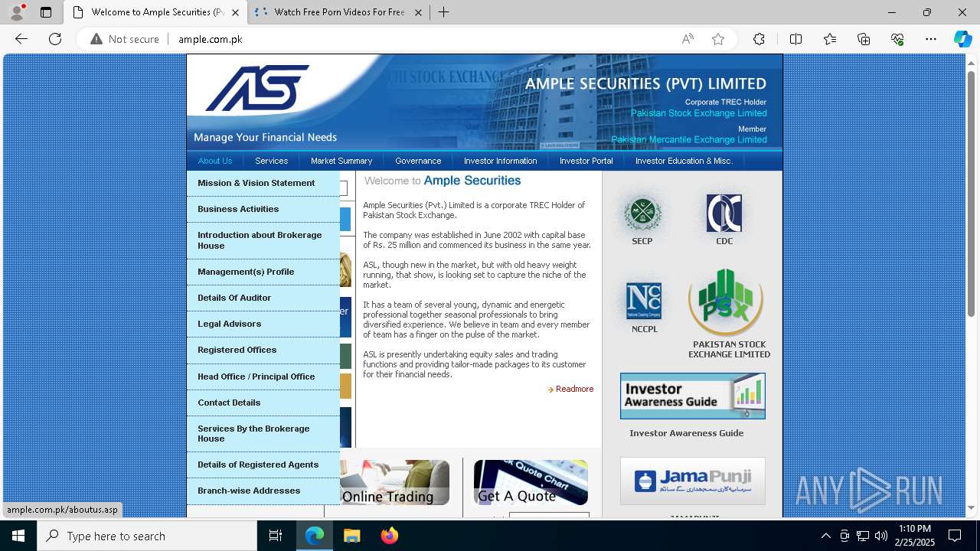Select Legal Advisors item
The image size is (980, 551).
[263, 324]
